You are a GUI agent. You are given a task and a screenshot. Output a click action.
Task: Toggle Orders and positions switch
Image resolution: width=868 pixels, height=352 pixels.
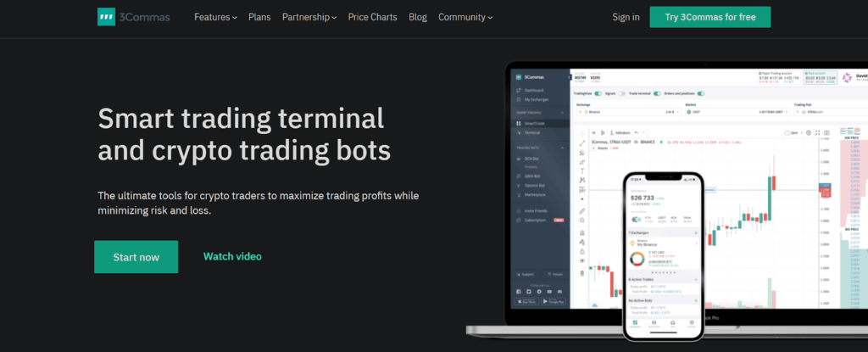tap(701, 93)
